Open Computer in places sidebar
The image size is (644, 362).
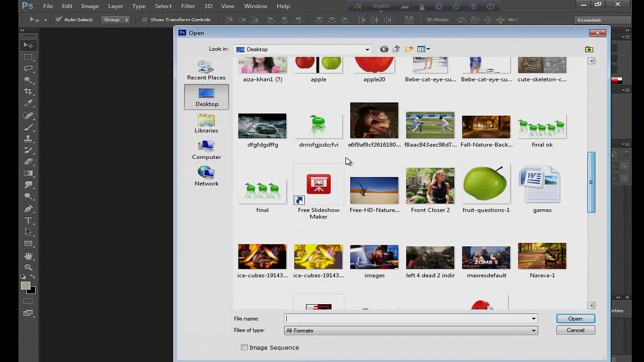[206, 150]
